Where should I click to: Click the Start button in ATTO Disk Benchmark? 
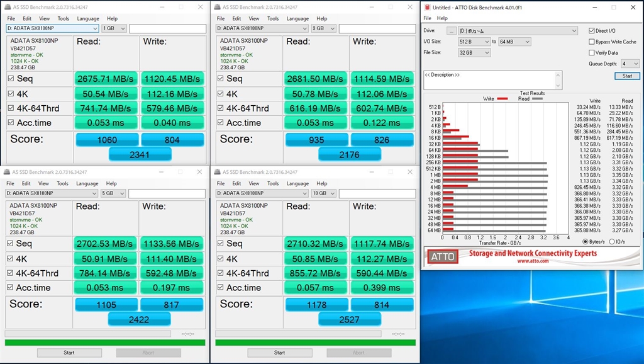(627, 76)
